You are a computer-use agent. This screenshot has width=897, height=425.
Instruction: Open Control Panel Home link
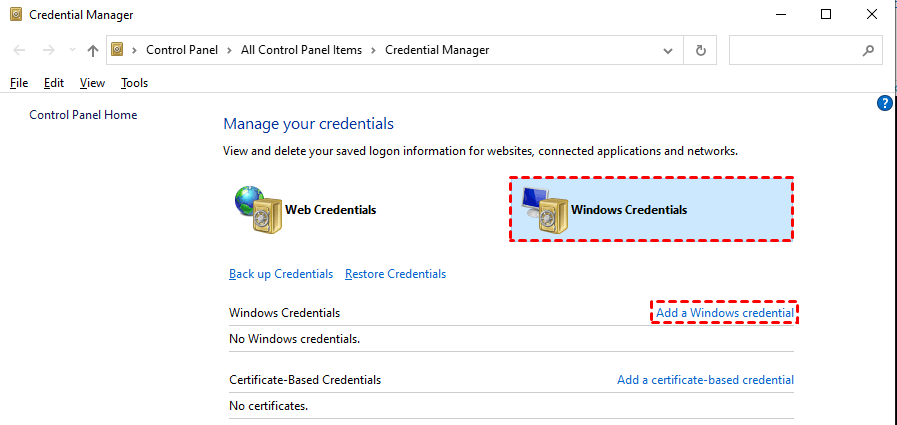83,115
